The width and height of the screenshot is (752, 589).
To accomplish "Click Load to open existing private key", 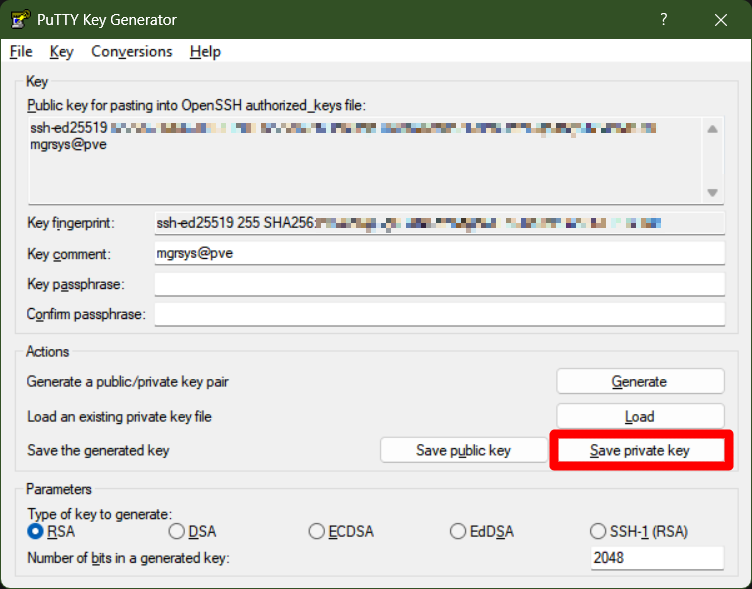I will (x=640, y=416).
